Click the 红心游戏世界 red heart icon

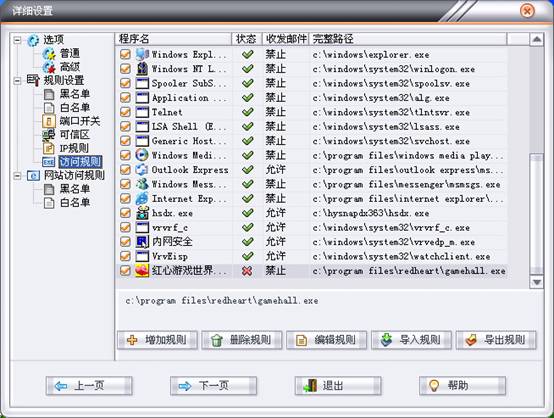(142, 271)
